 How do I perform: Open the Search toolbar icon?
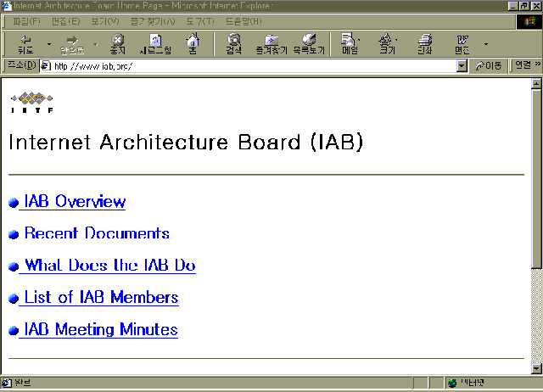tap(234, 39)
